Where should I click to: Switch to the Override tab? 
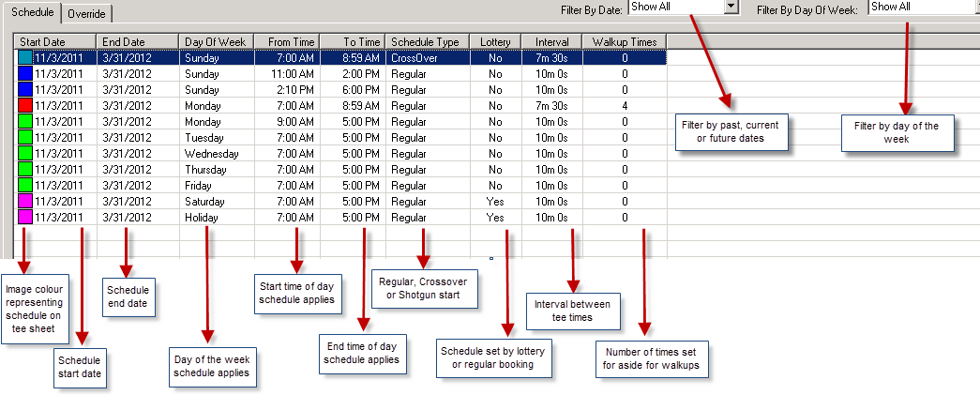[x=88, y=14]
